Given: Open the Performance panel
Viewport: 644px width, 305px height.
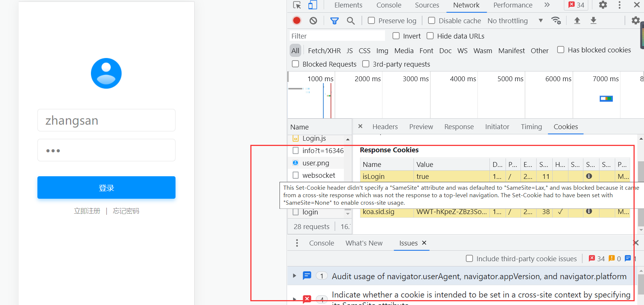Looking at the screenshot, I should (x=513, y=5).
